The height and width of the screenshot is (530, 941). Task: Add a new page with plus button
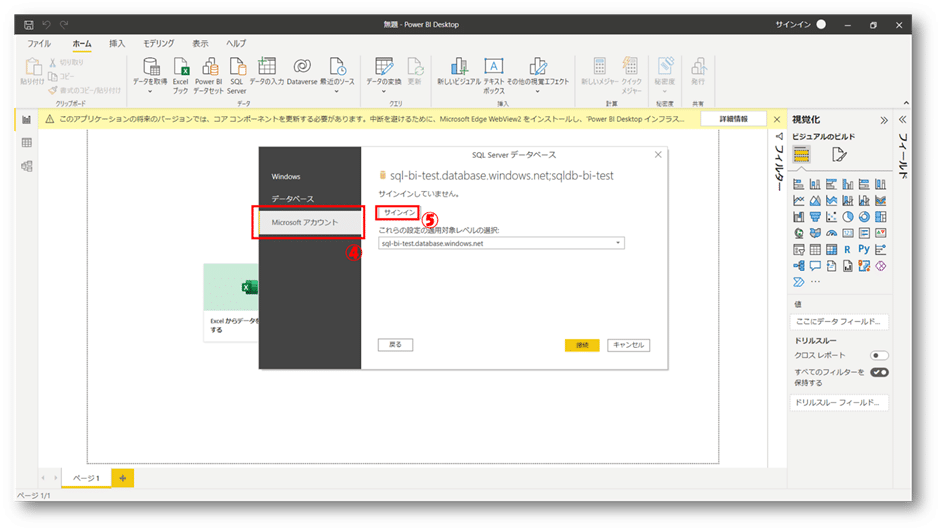[122, 478]
